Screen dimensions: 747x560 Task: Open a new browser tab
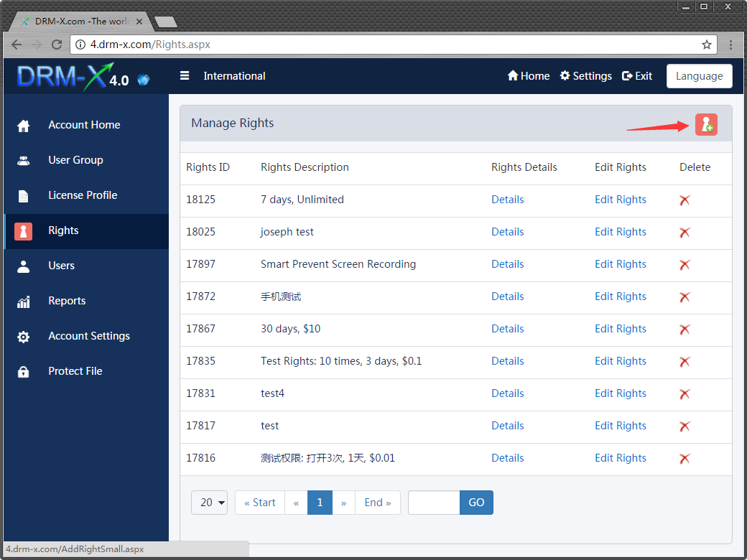[x=166, y=22]
